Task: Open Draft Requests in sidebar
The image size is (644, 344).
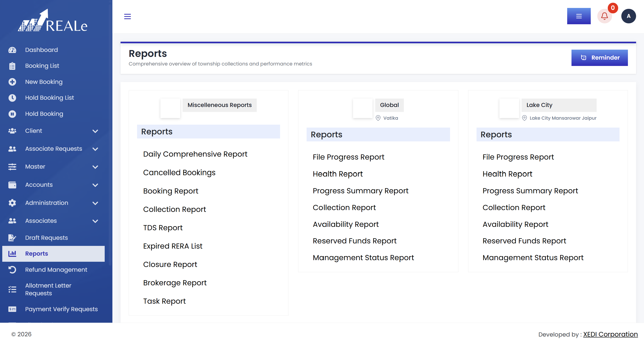Action: tap(53, 238)
